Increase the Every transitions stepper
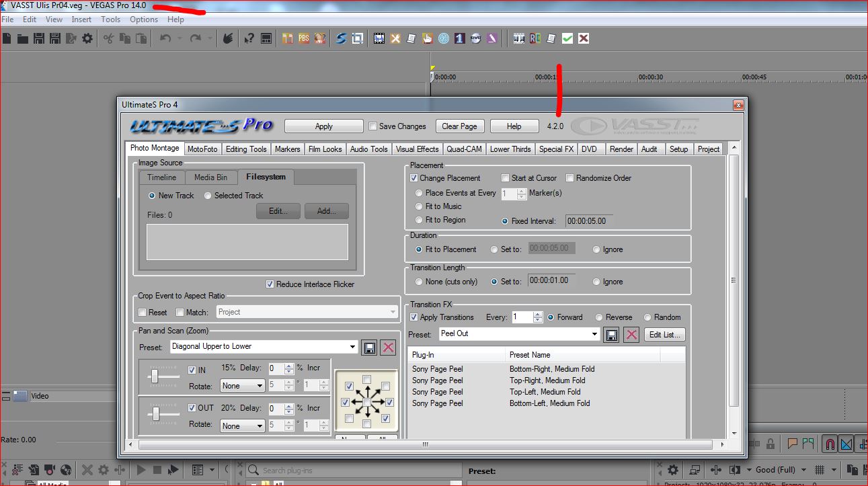868x486 pixels. [537, 314]
